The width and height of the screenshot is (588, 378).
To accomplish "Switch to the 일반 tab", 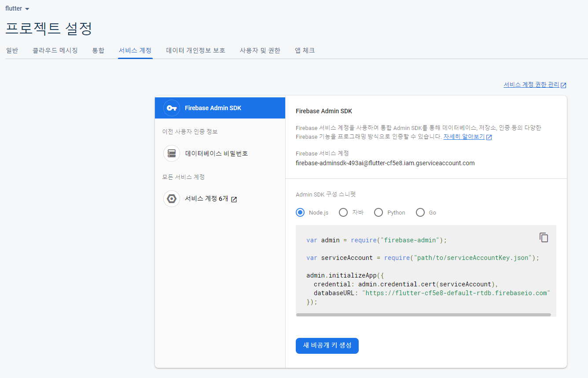I will (x=12, y=50).
